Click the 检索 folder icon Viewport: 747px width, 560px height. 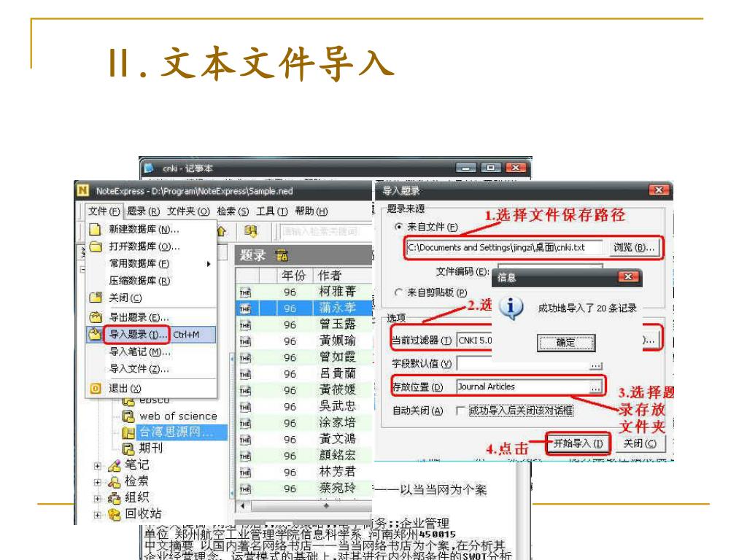115,482
